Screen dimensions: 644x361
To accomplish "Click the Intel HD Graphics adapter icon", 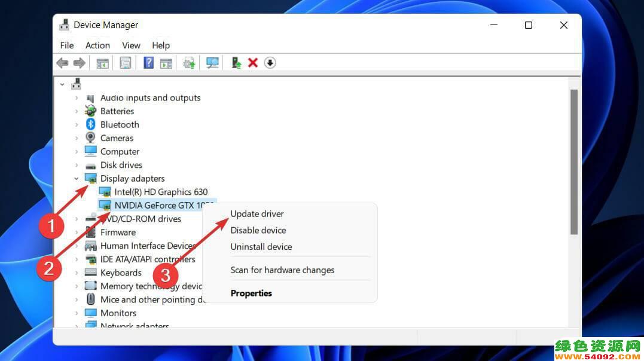I will 105,192.
